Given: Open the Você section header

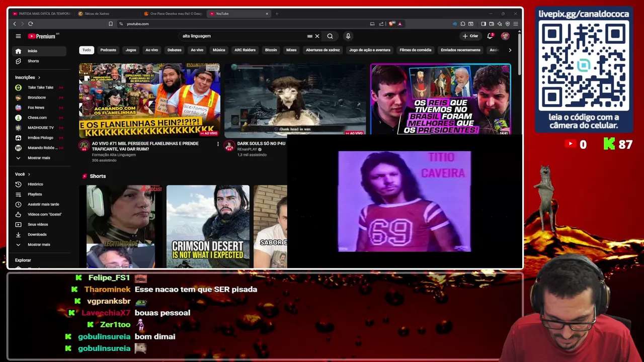Looking at the screenshot, I should [23, 174].
